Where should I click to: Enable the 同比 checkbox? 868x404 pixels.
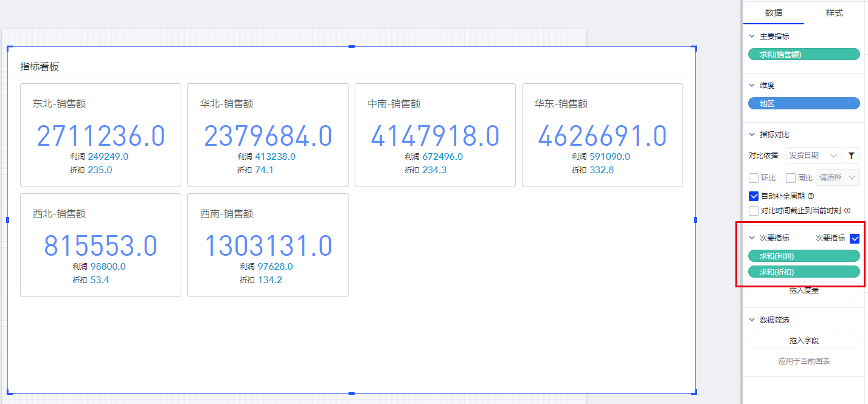[x=791, y=178]
